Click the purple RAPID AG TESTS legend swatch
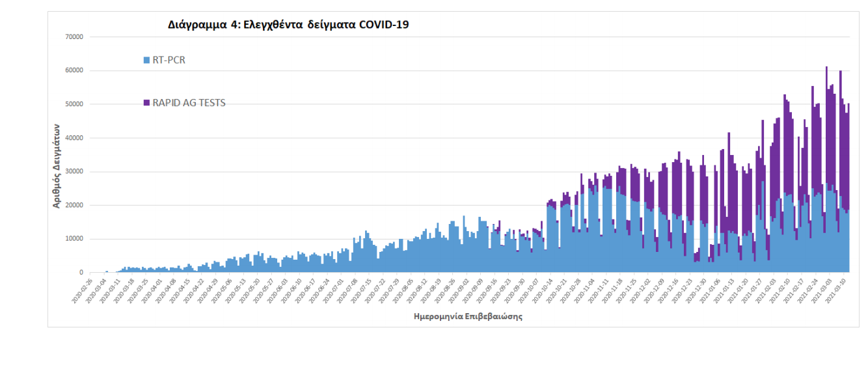 [x=146, y=103]
